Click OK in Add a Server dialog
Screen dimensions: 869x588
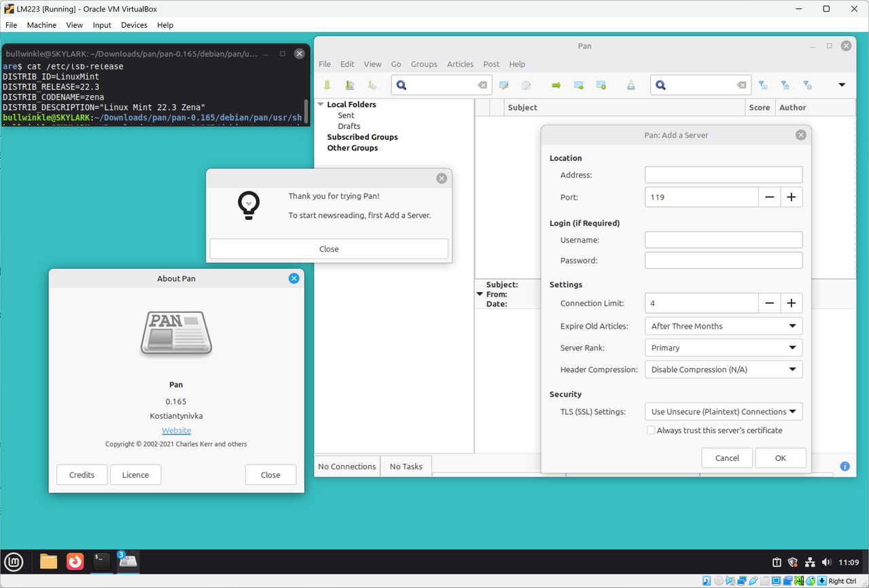tap(781, 458)
